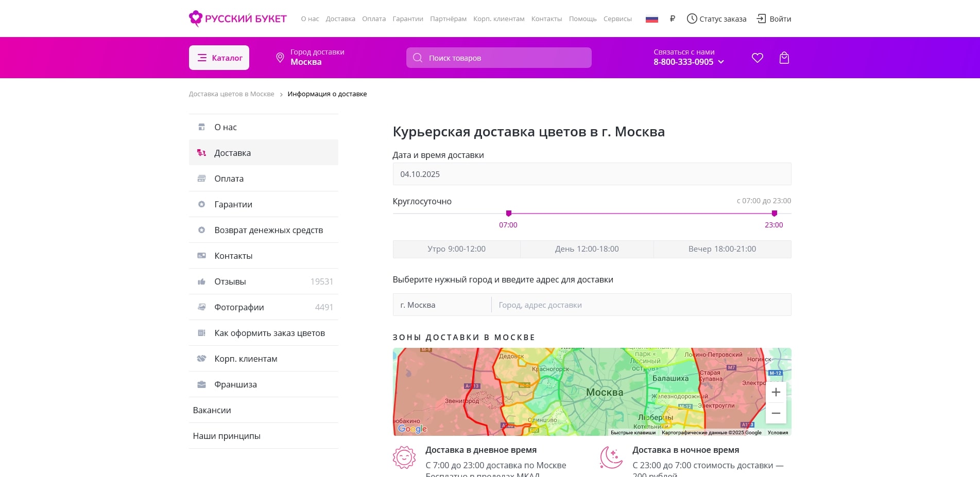The height and width of the screenshot is (477, 980).
Task: Zoom in on the delivery map
Action: pyautogui.click(x=776, y=392)
